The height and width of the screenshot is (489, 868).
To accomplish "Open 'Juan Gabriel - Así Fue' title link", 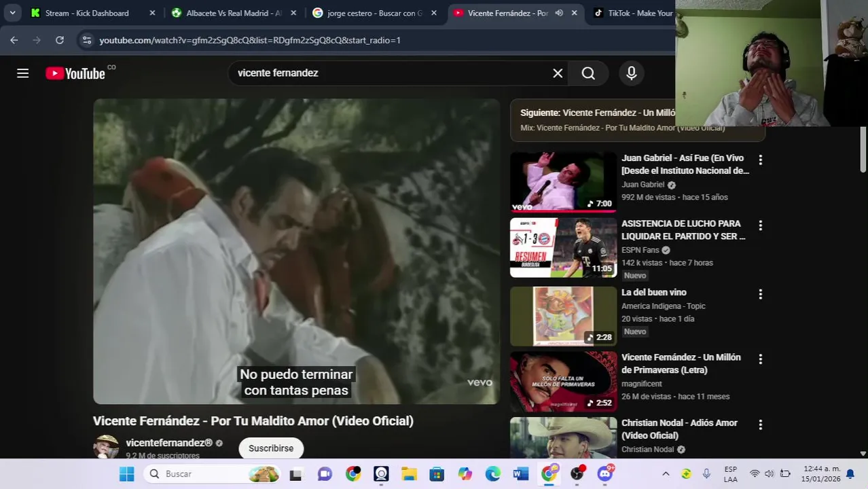I will click(x=685, y=164).
